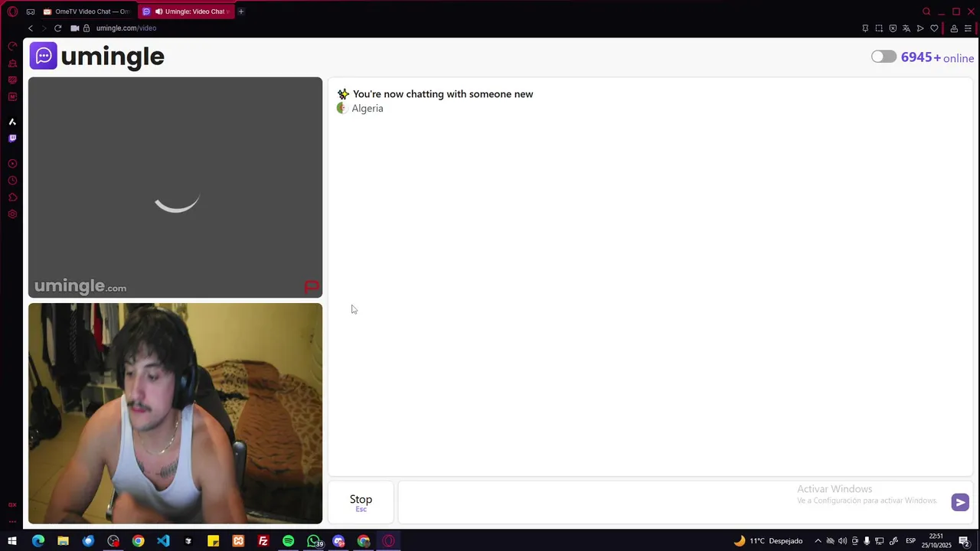Click the 6945+ online counter
980x551 pixels.
[x=937, y=57]
